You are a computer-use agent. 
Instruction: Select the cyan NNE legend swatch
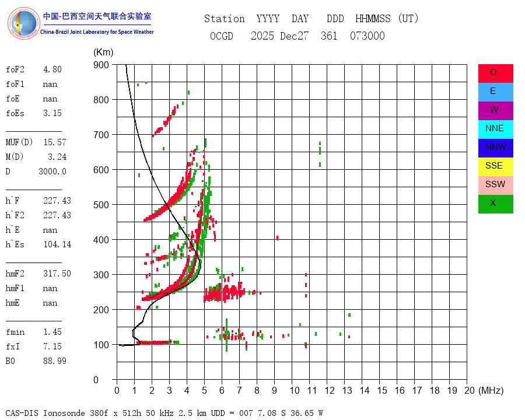[x=495, y=129]
